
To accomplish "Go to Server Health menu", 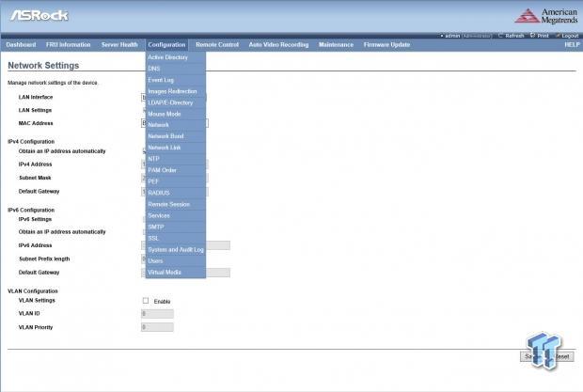I will click(119, 44).
